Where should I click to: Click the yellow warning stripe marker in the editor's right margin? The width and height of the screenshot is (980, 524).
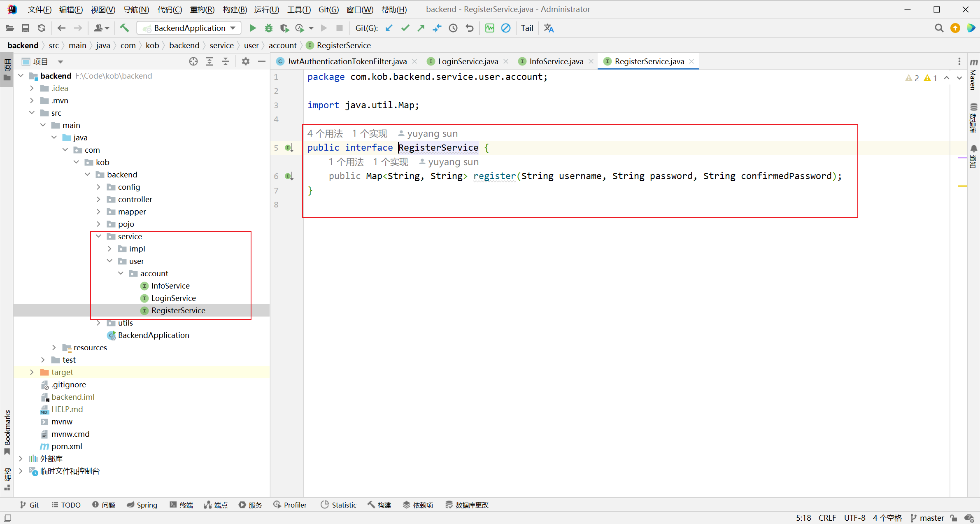962,186
